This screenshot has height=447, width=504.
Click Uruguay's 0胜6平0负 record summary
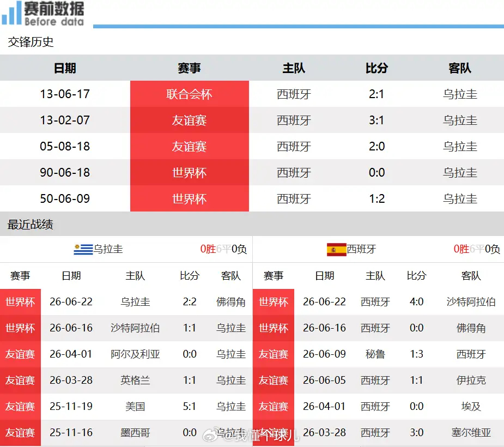pos(223,249)
